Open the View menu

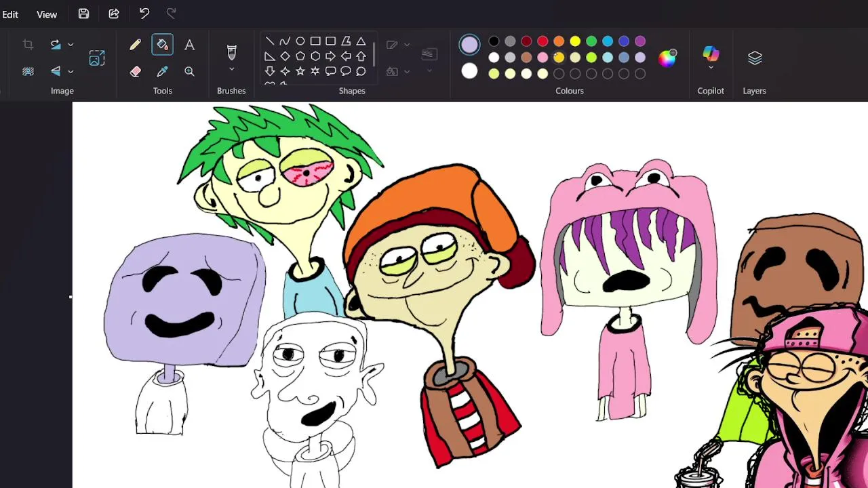(47, 14)
